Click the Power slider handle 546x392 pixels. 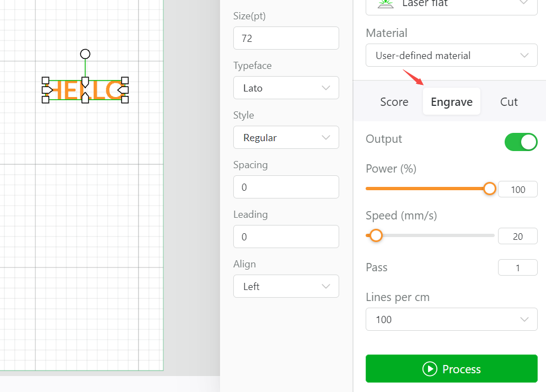(x=490, y=189)
